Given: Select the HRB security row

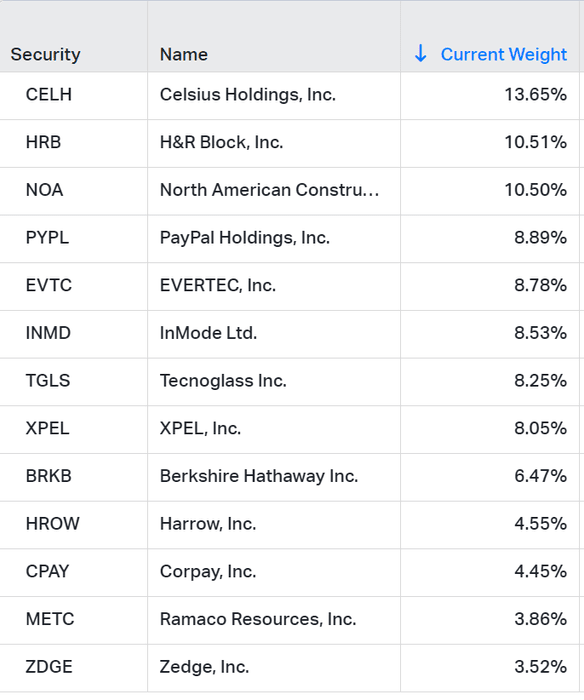Looking at the screenshot, I should [x=289, y=143].
